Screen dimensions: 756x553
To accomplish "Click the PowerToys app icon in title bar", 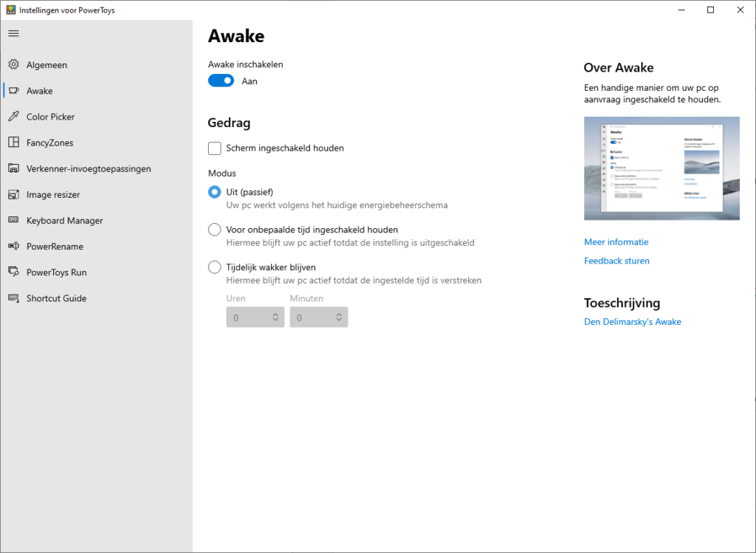I will point(10,10).
